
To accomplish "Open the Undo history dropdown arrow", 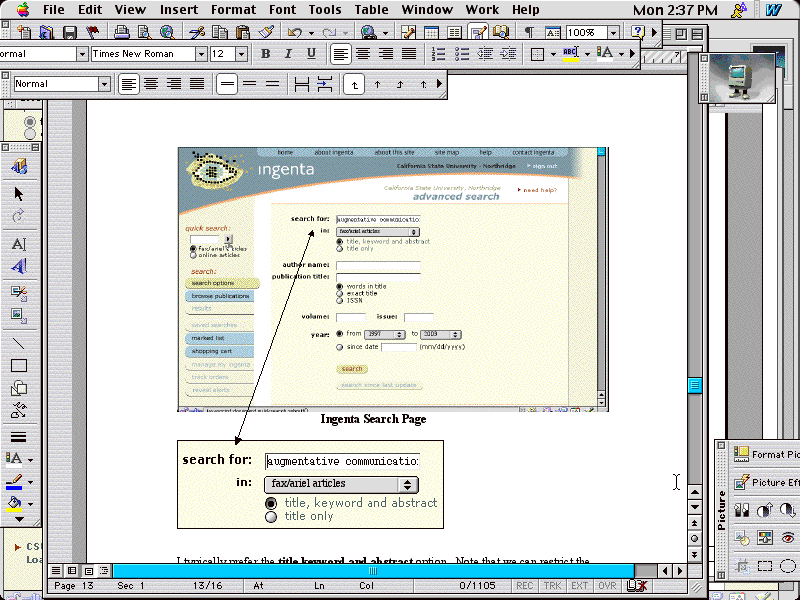I will tap(311, 33).
